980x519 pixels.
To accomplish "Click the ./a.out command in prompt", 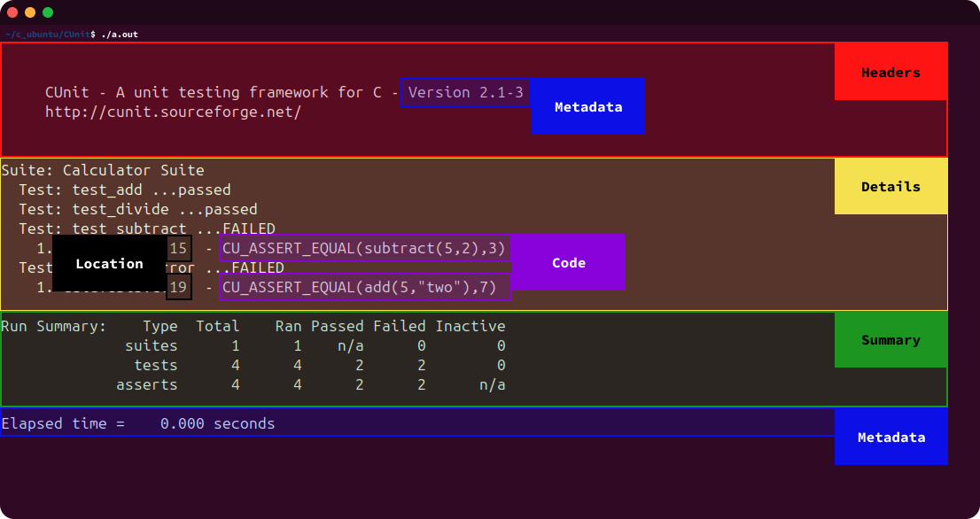I will point(120,35).
